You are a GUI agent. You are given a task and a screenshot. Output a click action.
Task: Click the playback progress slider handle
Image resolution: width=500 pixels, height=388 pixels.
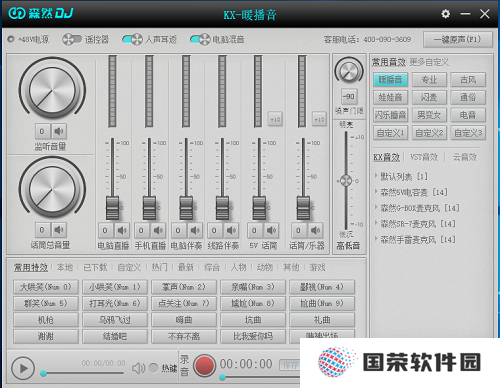pyautogui.click(x=43, y=373)
